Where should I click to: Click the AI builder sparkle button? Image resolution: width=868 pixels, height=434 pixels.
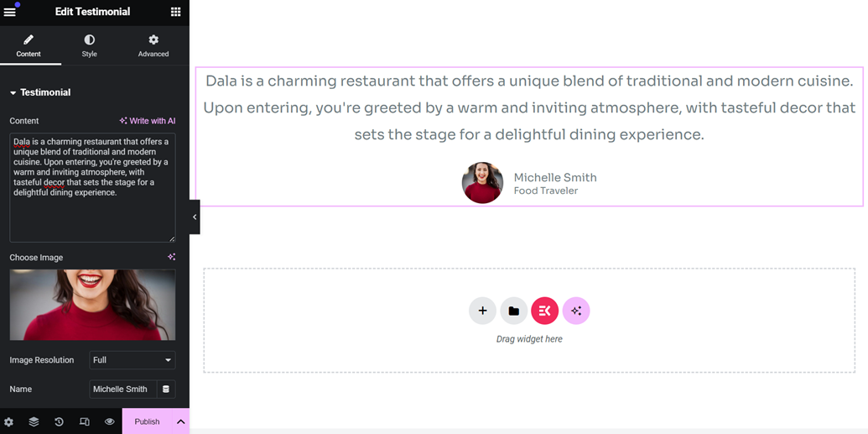[576, 311]
